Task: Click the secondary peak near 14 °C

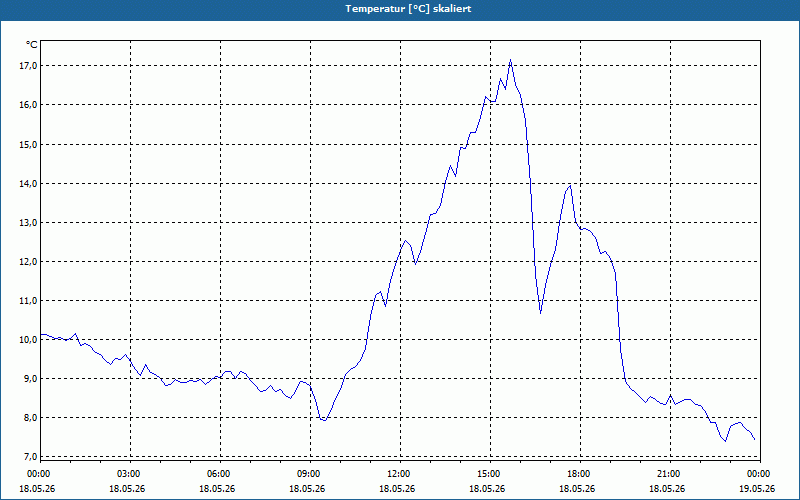Action: click(570, 186)
